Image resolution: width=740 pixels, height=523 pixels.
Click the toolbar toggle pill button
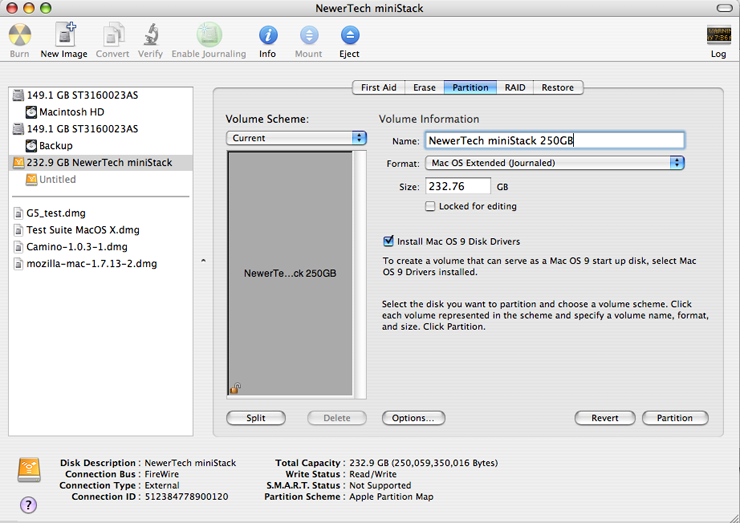[x=724, y=8]
